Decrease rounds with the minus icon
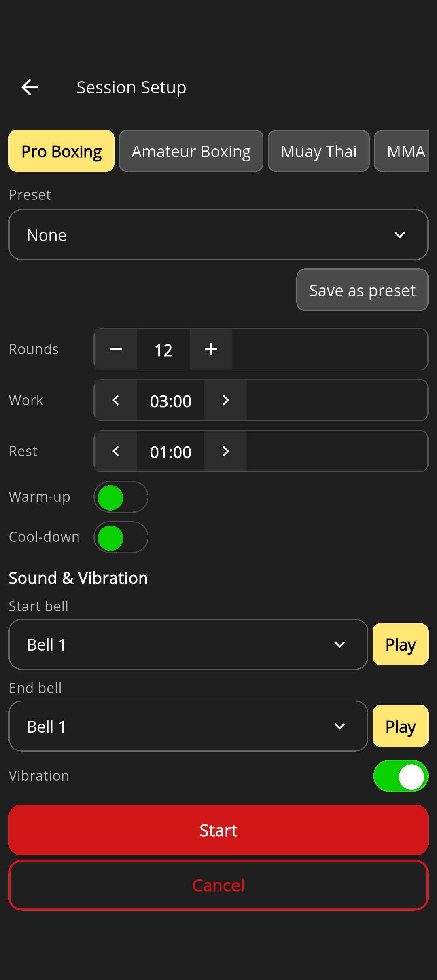437x980 pixels. 116,349
